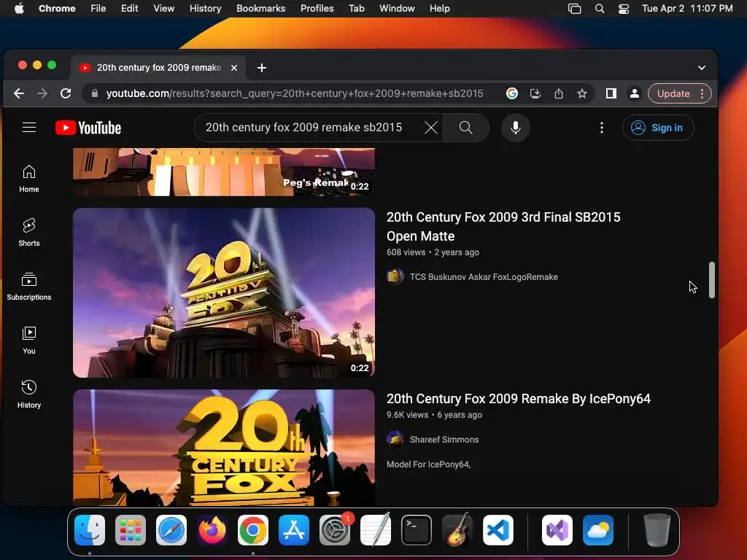The width and height of the screenshot is (747, 560).
Task: Open Chrome three-dot menu
Action: (703, 93)
